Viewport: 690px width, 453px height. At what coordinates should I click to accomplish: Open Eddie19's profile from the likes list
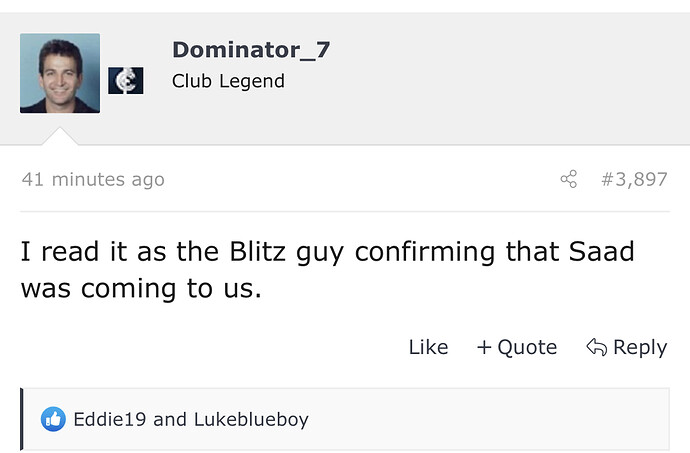point(110,419)
